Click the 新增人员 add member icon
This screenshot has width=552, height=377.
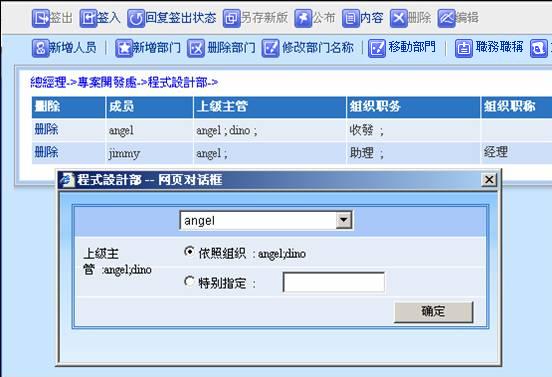(40, 48)
